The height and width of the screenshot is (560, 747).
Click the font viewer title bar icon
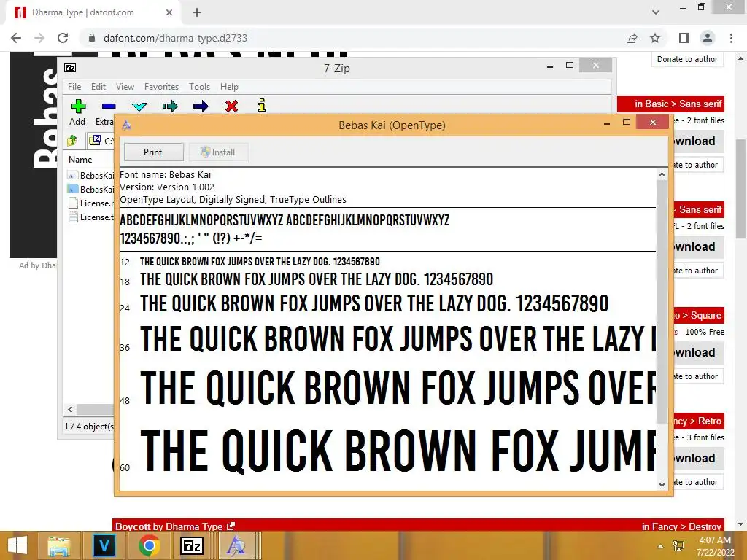pos(127,125)
